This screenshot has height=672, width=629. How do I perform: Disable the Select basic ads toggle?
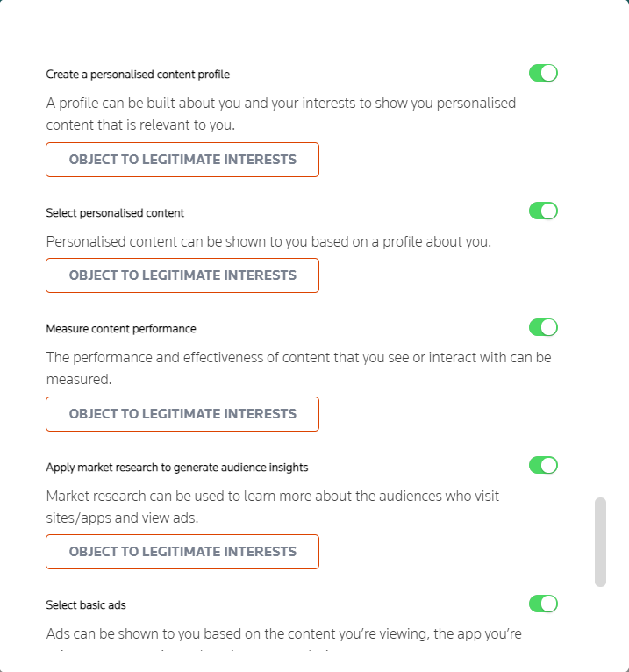543,604
